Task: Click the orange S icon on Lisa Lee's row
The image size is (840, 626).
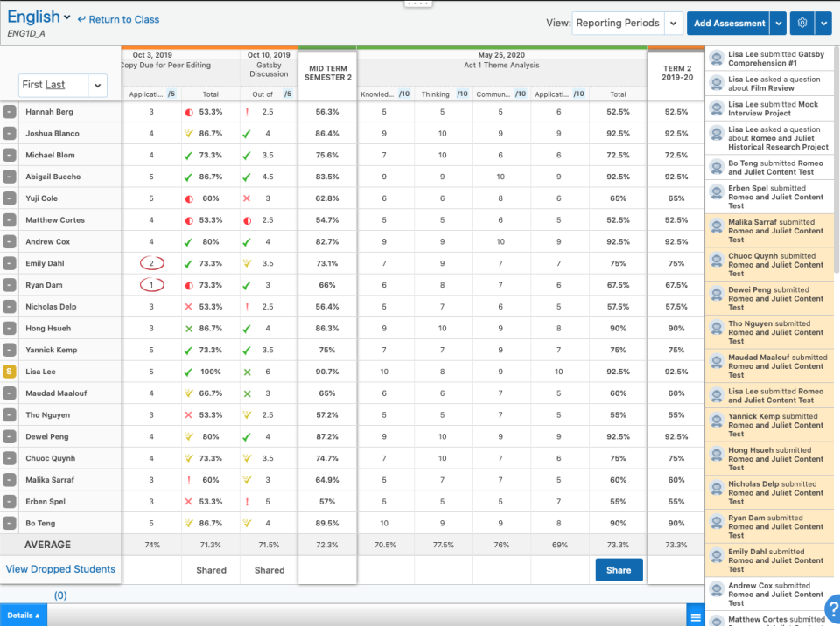Action: click(x=10, y=371)
